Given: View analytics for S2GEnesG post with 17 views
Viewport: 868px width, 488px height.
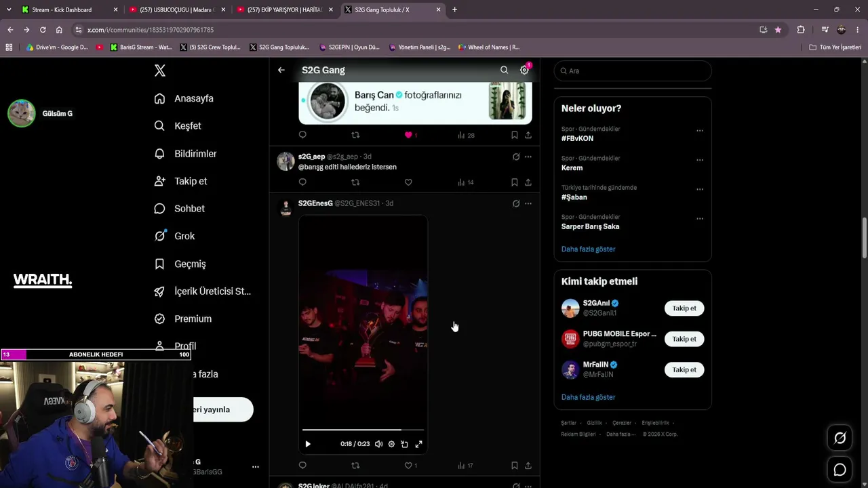Looking at the screenshot, I should (x=466, y=466).
